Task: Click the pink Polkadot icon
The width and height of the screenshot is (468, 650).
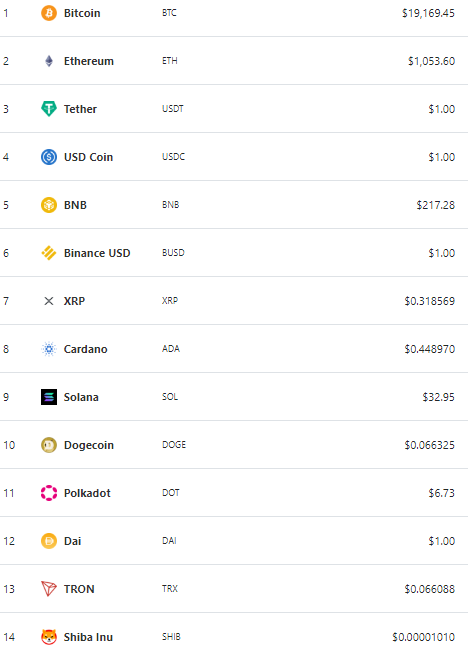Action: (x=48, y=493)
